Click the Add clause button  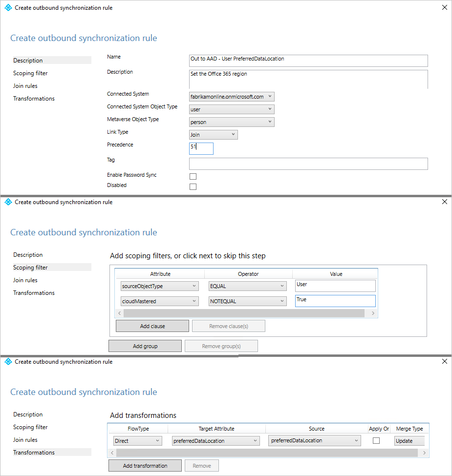[152, 326]
